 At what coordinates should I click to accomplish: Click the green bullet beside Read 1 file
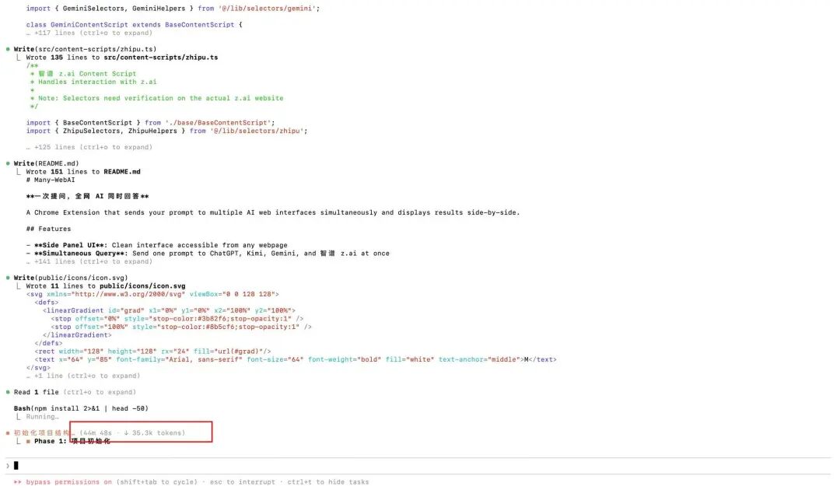8,392
